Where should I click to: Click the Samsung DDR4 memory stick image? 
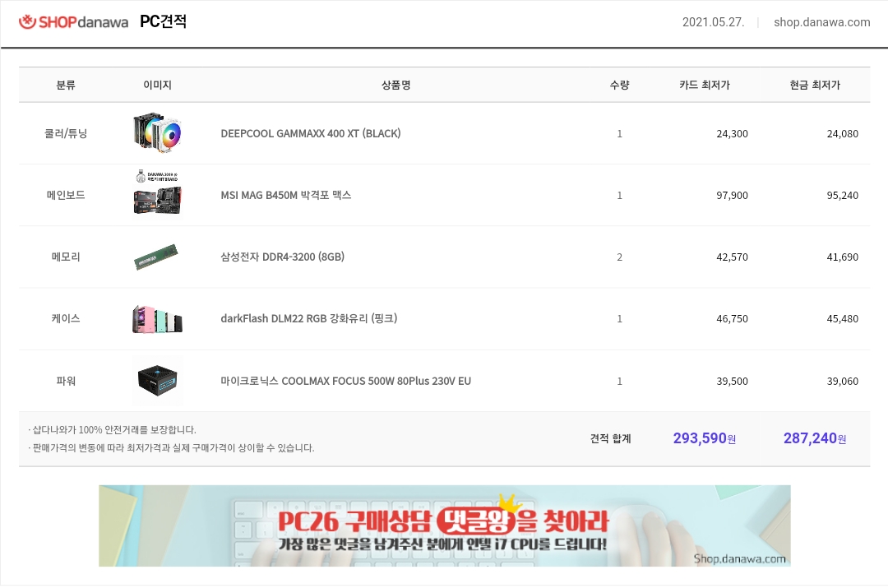(156, 257)
